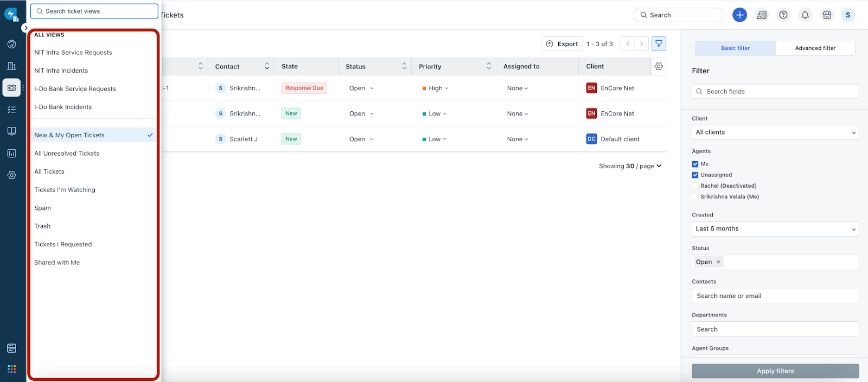Open the user profile avatar S
The height and width of the screenshot is (382, 868).
coord(848,15)
